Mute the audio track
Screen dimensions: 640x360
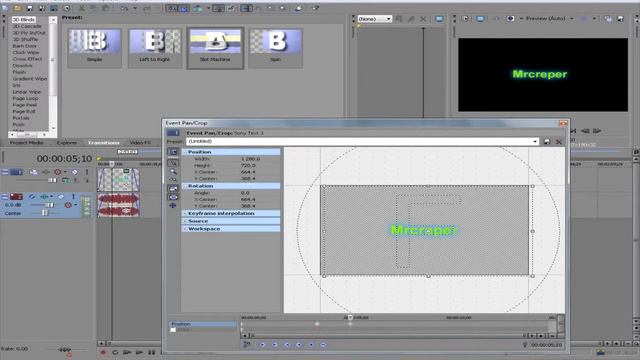tap(61, 197)
